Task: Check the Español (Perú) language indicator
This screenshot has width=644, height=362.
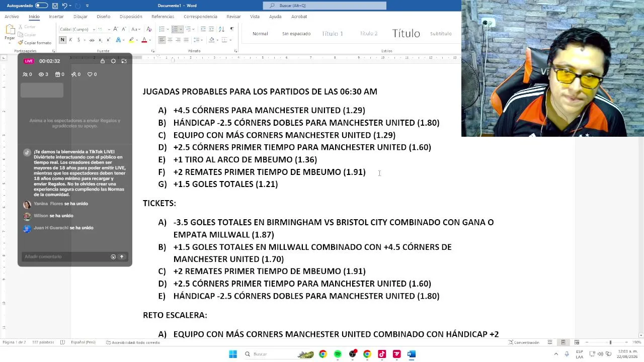Action: point(83,342)
